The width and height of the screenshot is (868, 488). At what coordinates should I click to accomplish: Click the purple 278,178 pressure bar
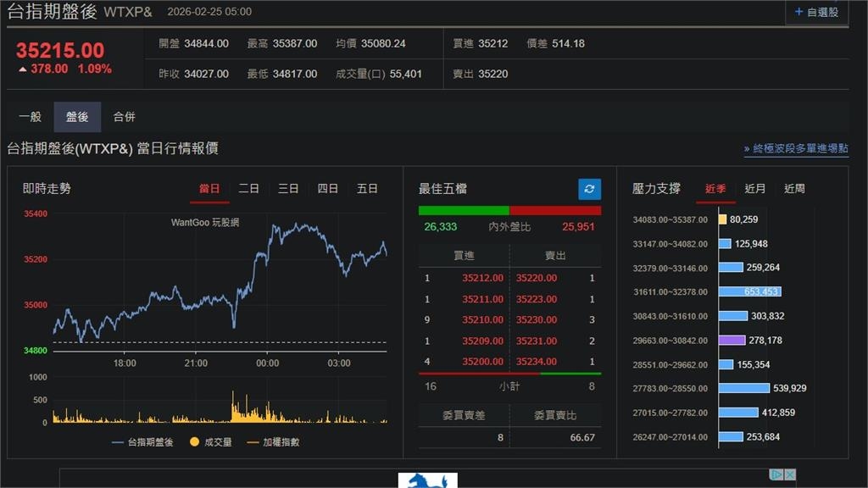point(734,340)
